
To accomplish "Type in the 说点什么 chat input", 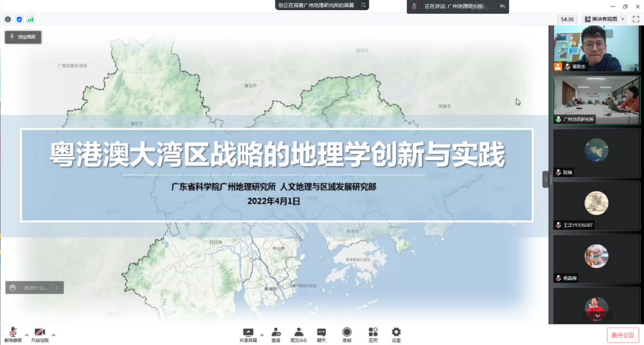I will point(35,288).
